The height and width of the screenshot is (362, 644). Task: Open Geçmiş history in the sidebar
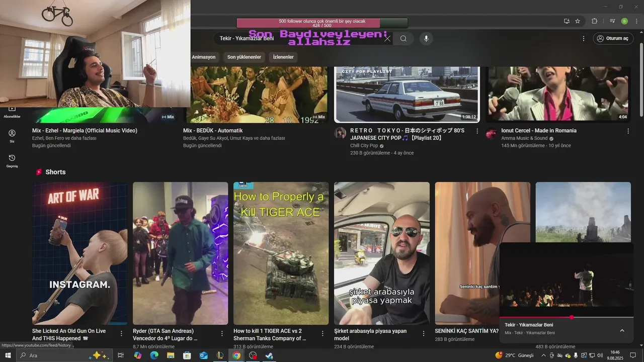12,161
